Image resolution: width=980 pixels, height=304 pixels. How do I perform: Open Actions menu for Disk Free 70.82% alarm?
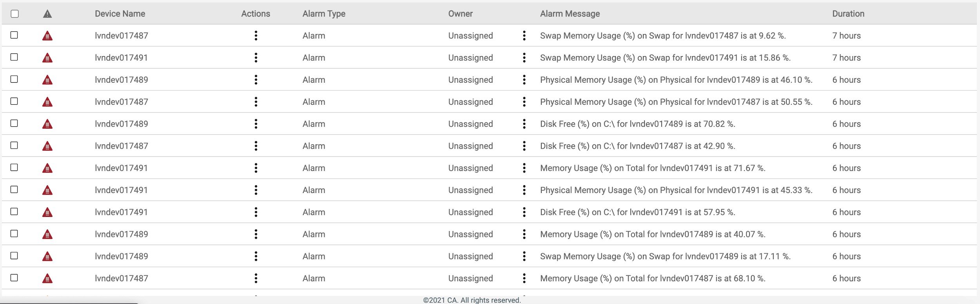pyautogui.click(x=256, y=124)
